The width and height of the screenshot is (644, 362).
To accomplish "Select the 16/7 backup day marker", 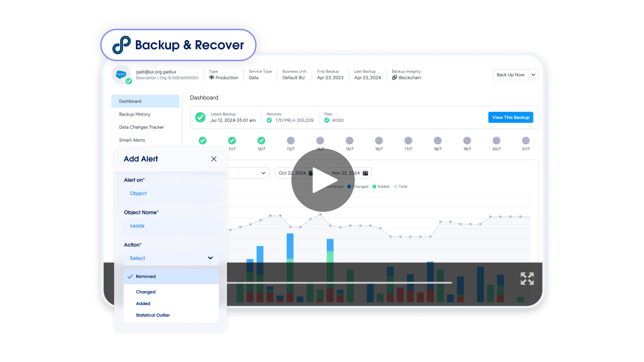I will [x=379, y=141].
